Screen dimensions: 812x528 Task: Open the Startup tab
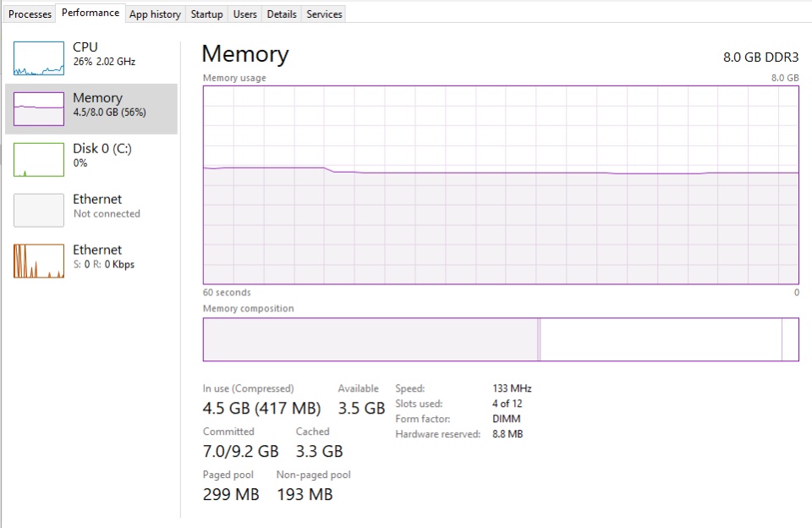206,14
